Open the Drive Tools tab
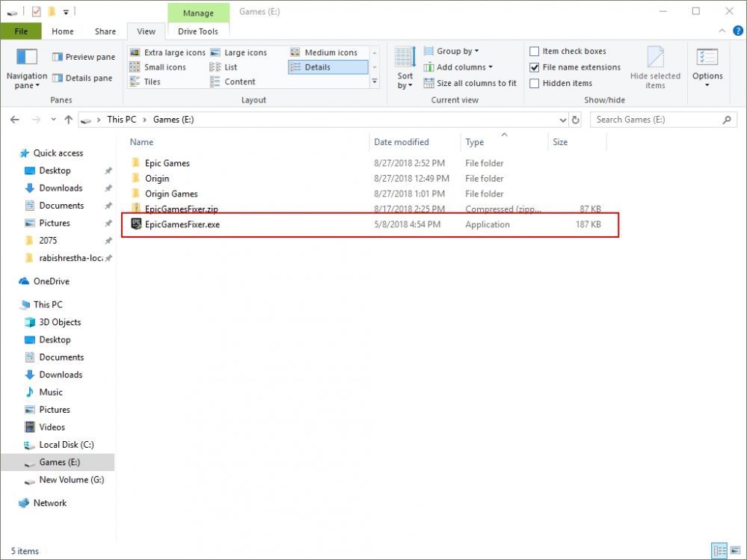Screen dimensions: 747x560 click(x=197, y=31)
